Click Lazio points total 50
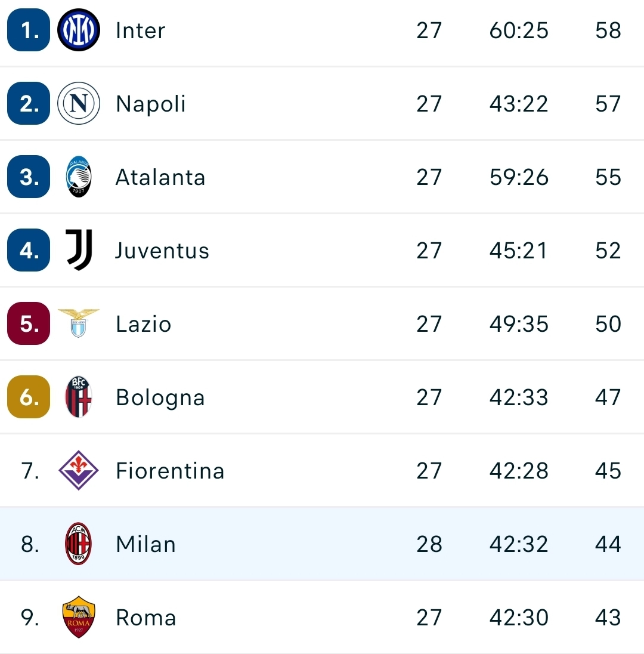644x654 pixels. [x=608, y=324]
